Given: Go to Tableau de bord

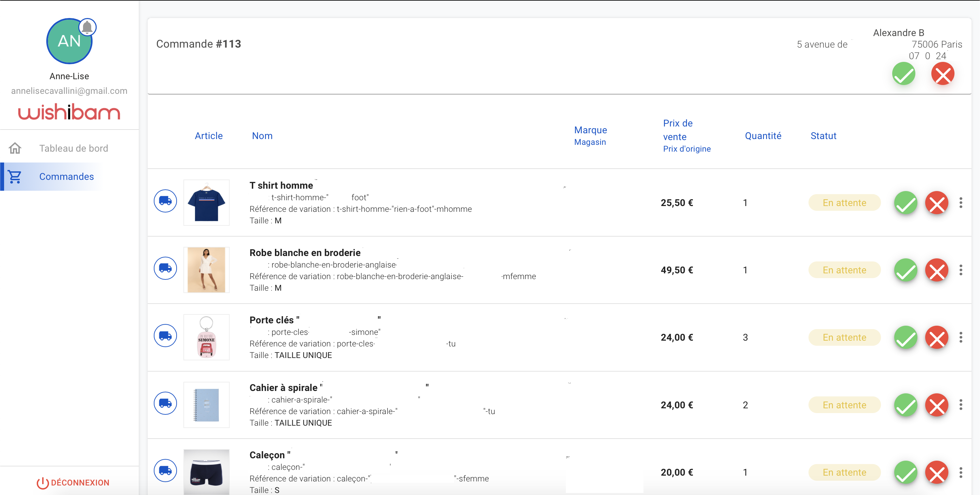Looking at the screenshot, I should (73, 148).
